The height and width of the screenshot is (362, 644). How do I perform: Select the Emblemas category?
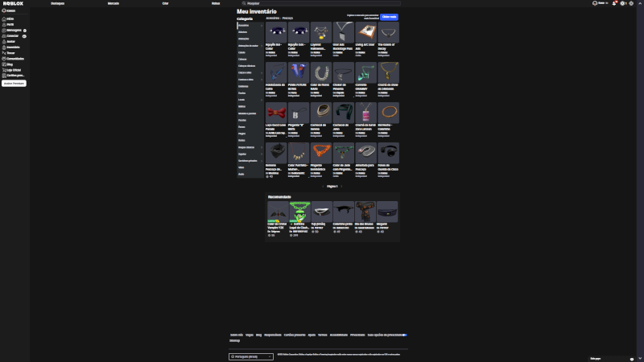point(243,86)
